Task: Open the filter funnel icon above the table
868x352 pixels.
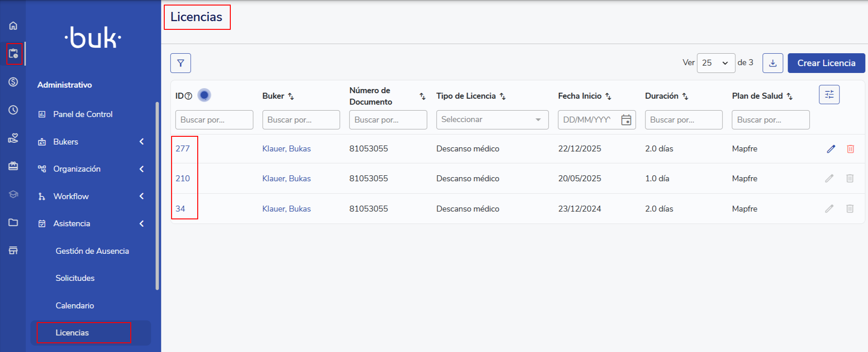Action: (180, 63)
